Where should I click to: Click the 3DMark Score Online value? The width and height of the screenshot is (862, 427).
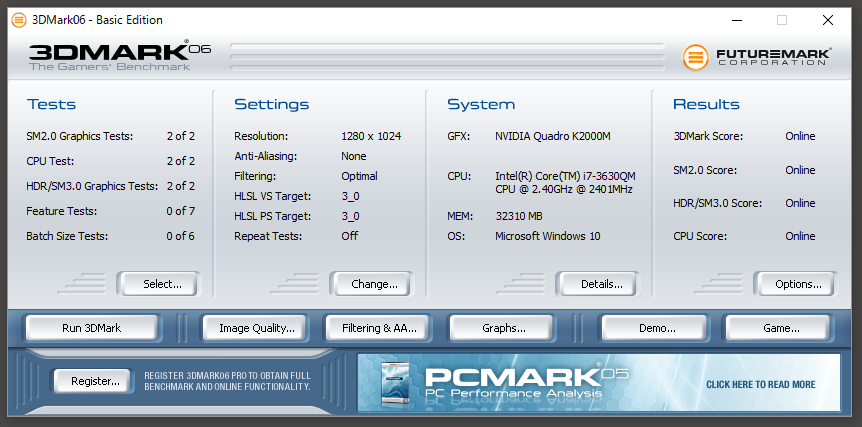[800, 136]
